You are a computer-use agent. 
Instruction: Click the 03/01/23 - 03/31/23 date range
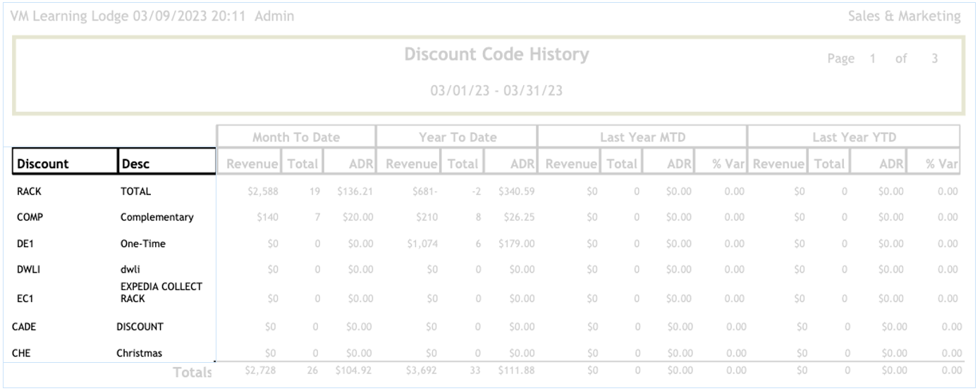coord(496,92)
